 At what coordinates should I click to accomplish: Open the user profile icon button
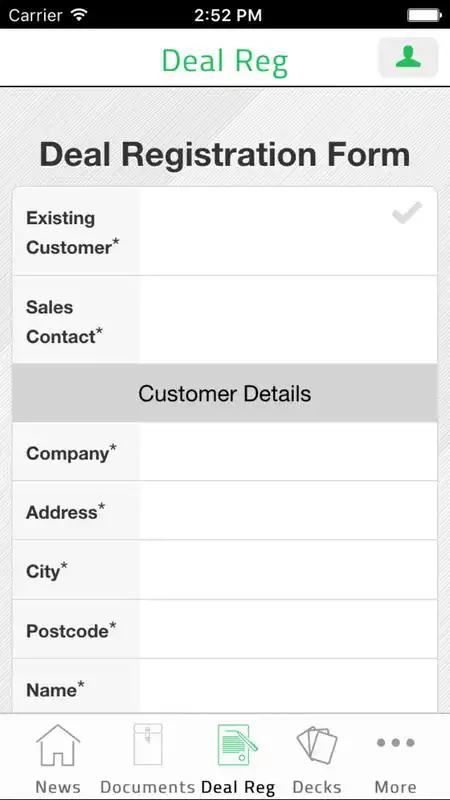tap(408, 57)
